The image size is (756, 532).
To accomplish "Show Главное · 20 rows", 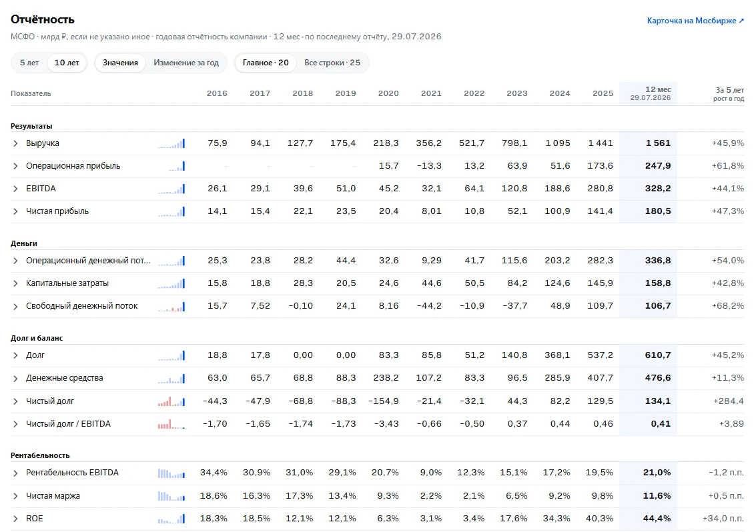I will tap(266, 63).
